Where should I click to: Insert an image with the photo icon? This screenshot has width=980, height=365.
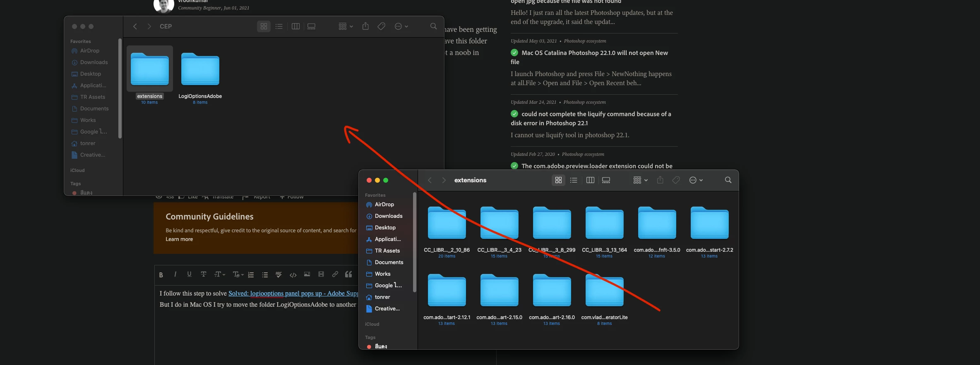(x=307, y=274)
